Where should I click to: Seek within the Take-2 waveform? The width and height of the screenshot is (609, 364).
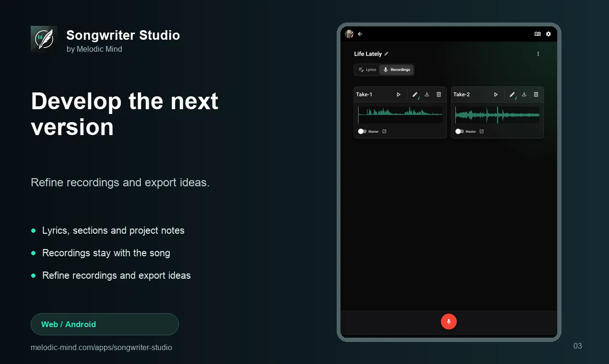pos(497,114)
